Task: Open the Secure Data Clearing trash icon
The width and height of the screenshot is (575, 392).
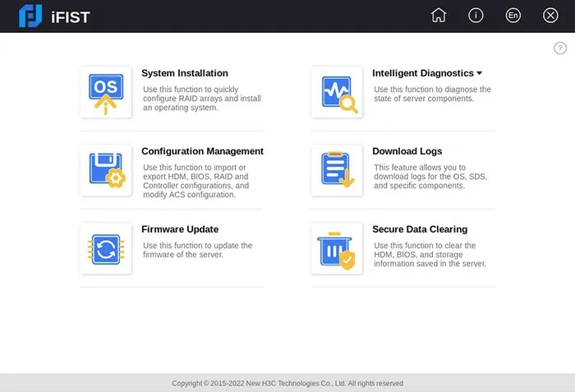Action: tap(337, 248)
